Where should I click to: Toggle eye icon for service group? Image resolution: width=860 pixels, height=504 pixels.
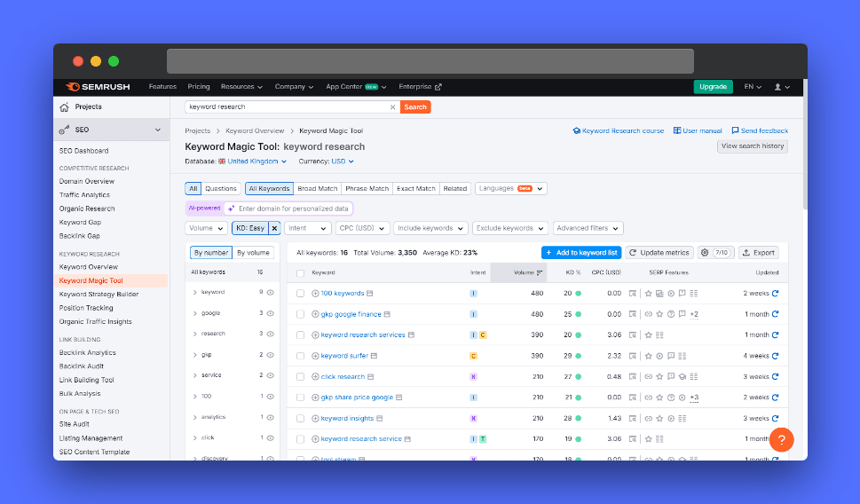[x=271, y=375]
